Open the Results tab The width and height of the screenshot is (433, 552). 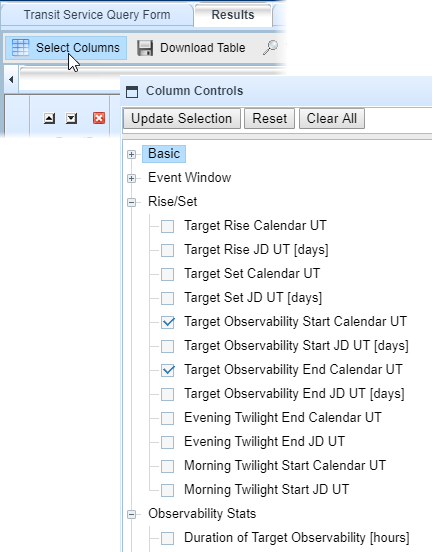coord(233,15)
